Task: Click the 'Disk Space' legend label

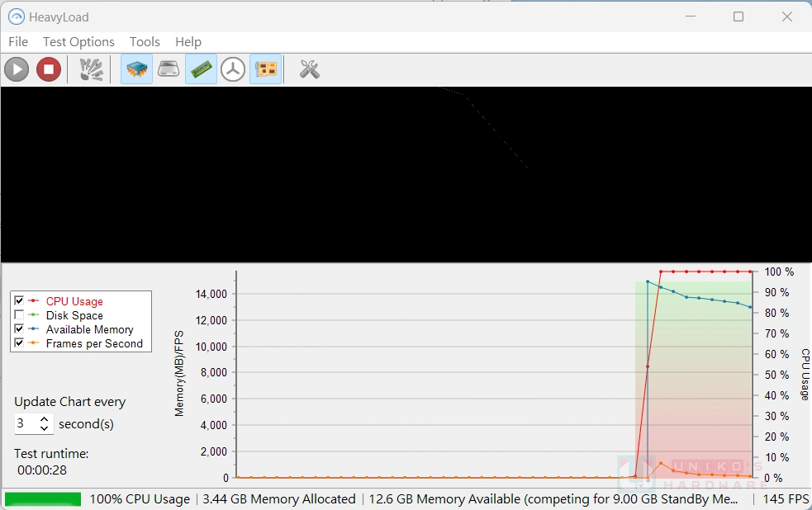Action: pos(74,315)
